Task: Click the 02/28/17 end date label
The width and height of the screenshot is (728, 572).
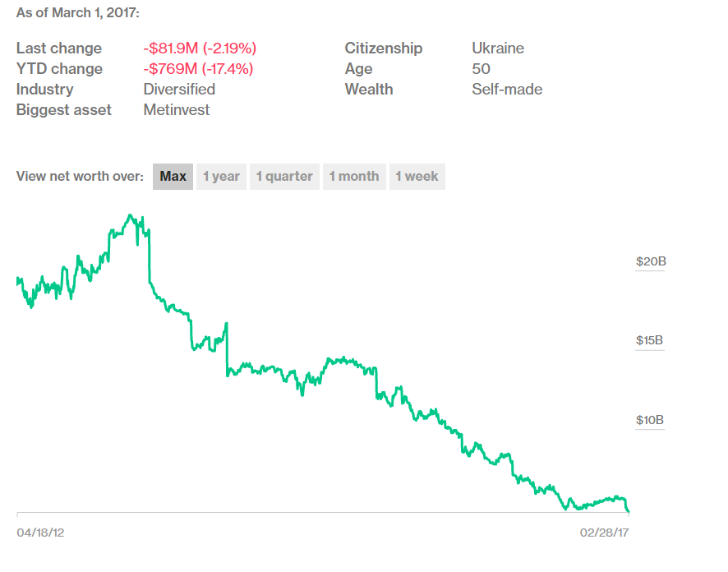Action: 604,533
